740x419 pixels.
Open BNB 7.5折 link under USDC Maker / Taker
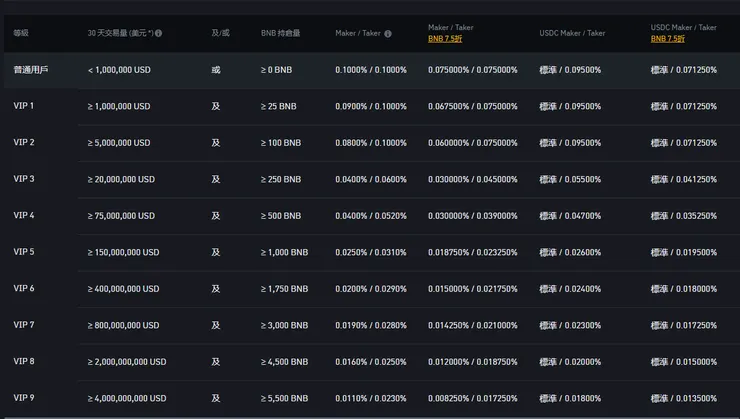click(667, 38)
